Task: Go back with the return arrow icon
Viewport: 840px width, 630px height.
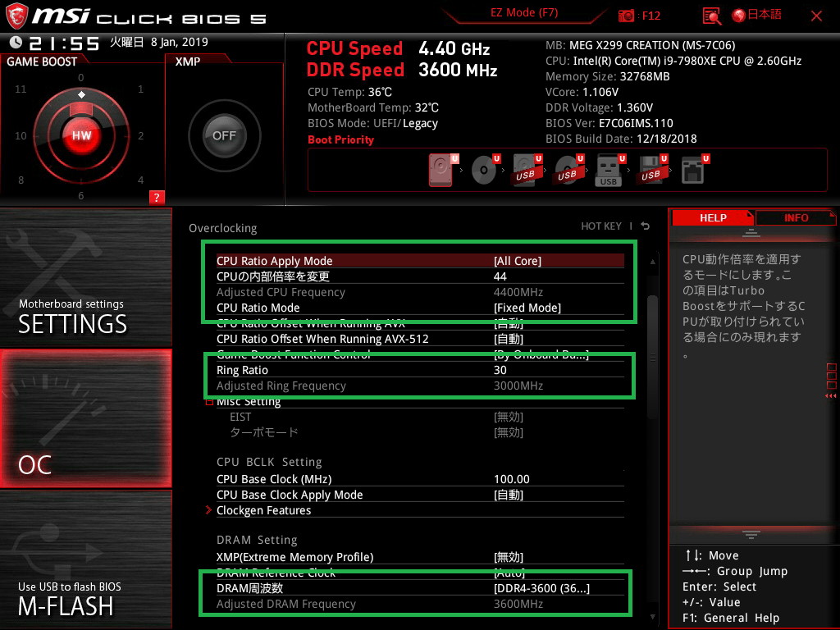Action: click(x=645, y=226)
